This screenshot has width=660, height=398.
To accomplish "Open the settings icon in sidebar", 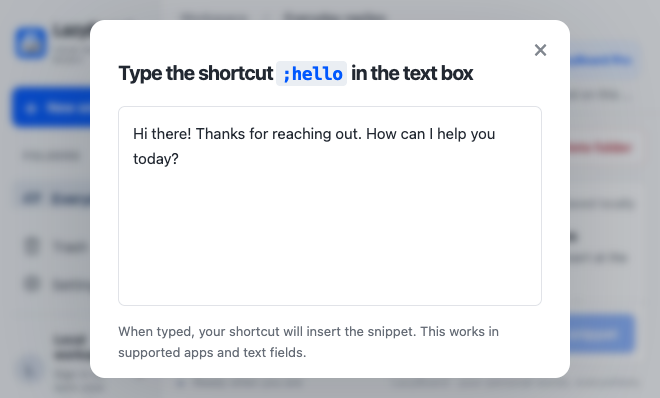I will pos(32,284).
